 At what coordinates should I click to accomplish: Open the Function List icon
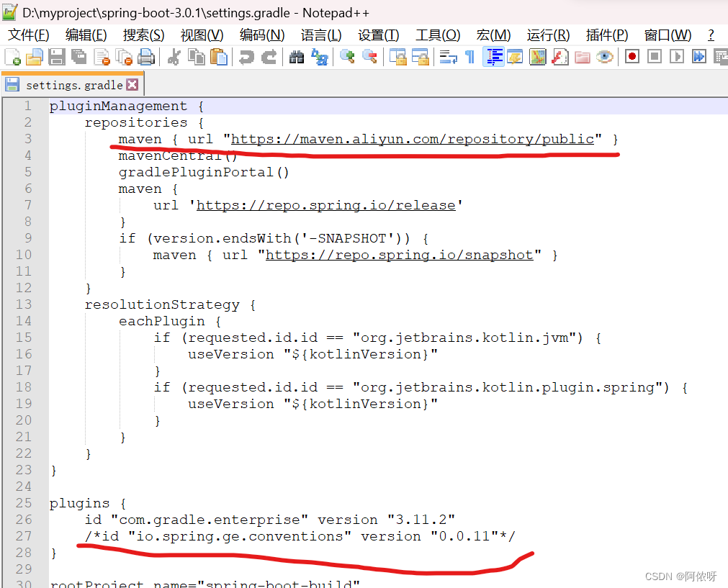point(560,57)
